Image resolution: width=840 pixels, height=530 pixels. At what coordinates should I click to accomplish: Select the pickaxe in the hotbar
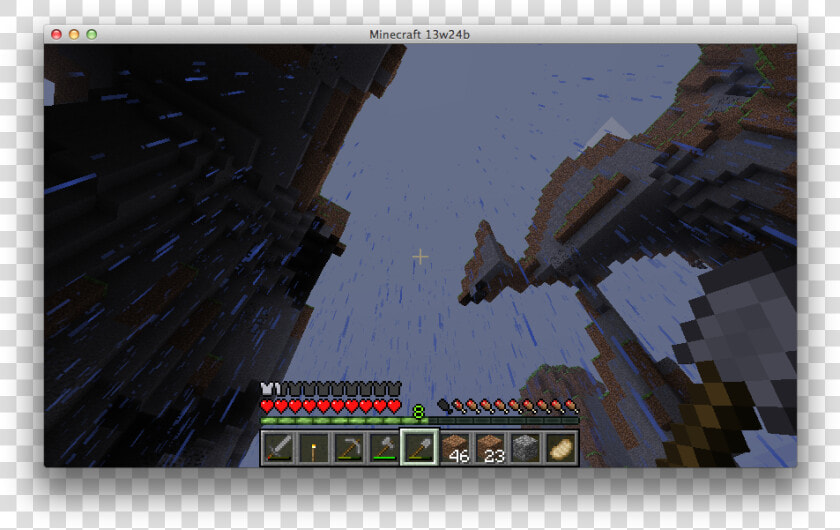pos(349,448)
